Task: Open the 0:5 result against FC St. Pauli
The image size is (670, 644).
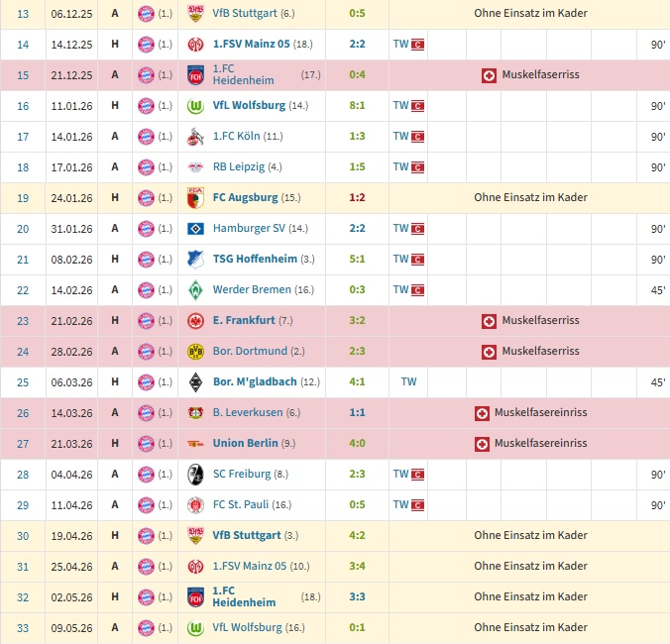Action: click(x=357, y=504)
